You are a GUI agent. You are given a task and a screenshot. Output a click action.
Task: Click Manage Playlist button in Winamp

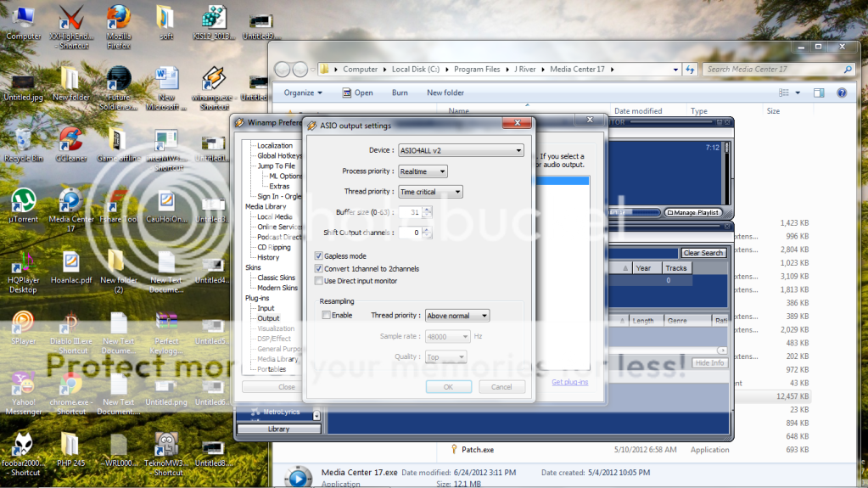pos(693,213)
